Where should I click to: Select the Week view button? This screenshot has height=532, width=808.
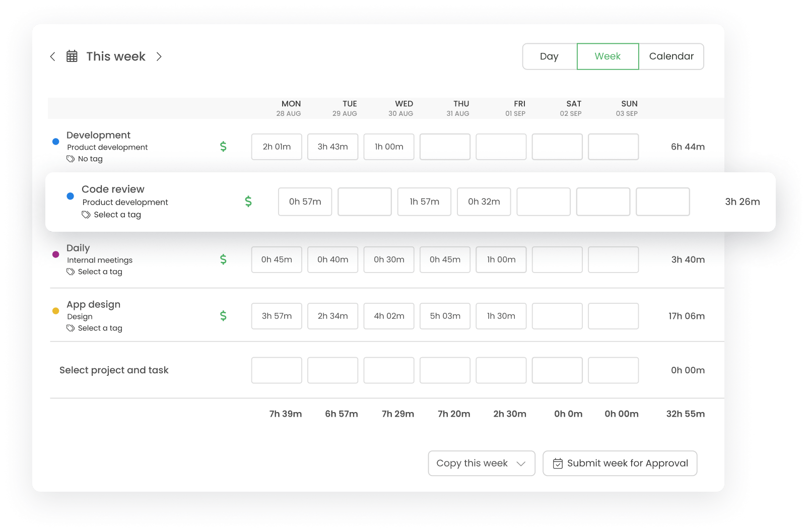pyautogui.click(x=608, y=56)
